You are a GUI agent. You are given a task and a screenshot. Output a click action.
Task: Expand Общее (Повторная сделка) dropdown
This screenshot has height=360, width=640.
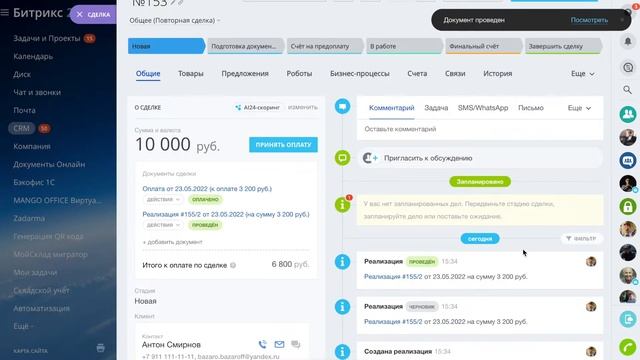(x=175, y=20)
